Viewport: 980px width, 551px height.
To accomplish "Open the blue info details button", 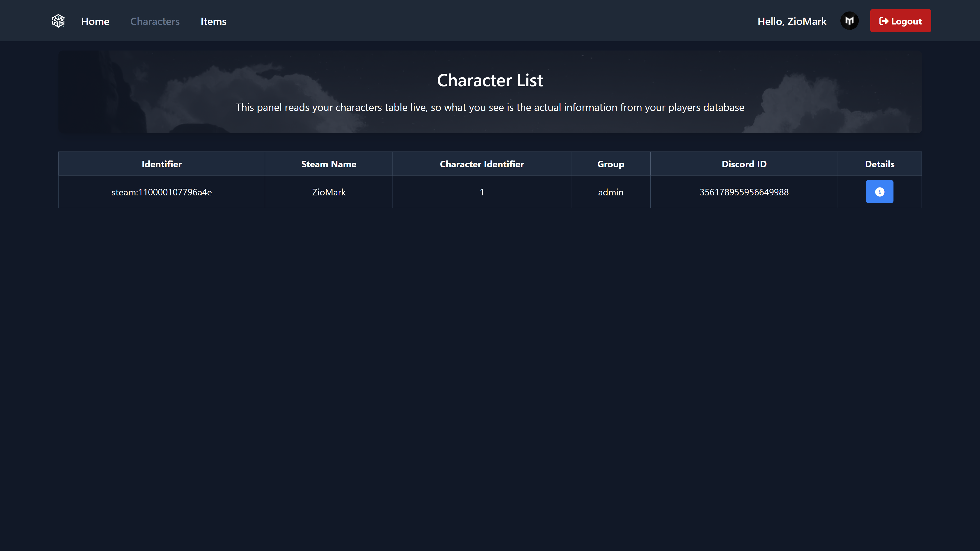I will pyautogui.click(x=879, y=192).
